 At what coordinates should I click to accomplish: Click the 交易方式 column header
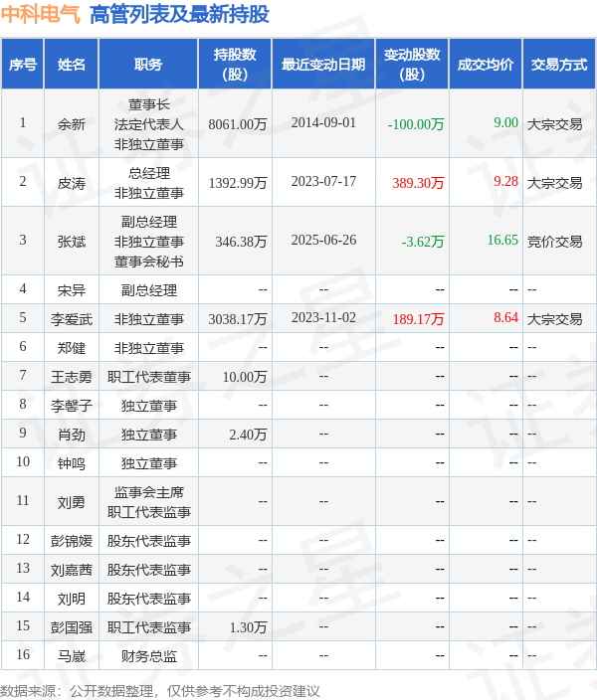(558, 65)
